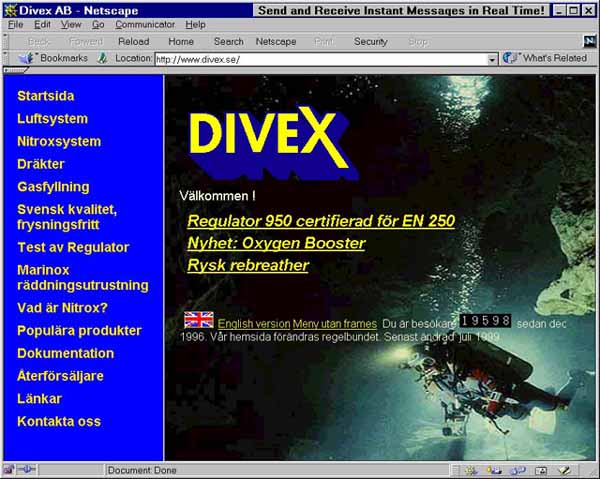
Task: Click the Document: Done status text
Action: [x=142, y=470]
